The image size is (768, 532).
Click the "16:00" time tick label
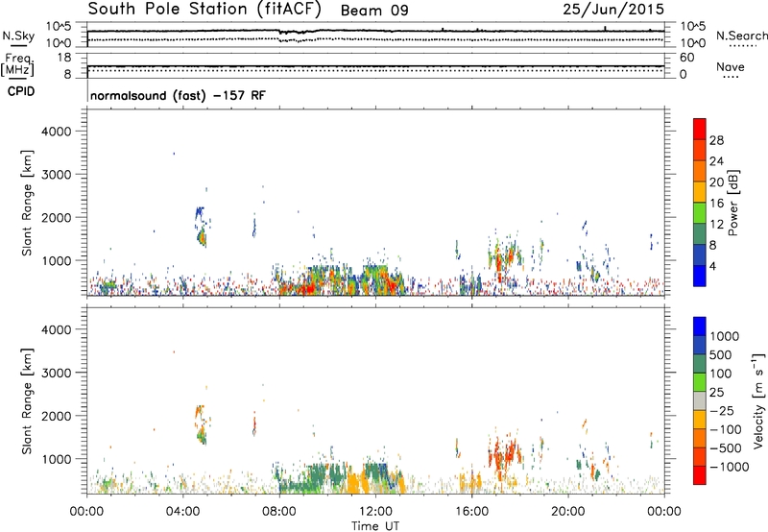pyautogui.click(x=471, y=512)
